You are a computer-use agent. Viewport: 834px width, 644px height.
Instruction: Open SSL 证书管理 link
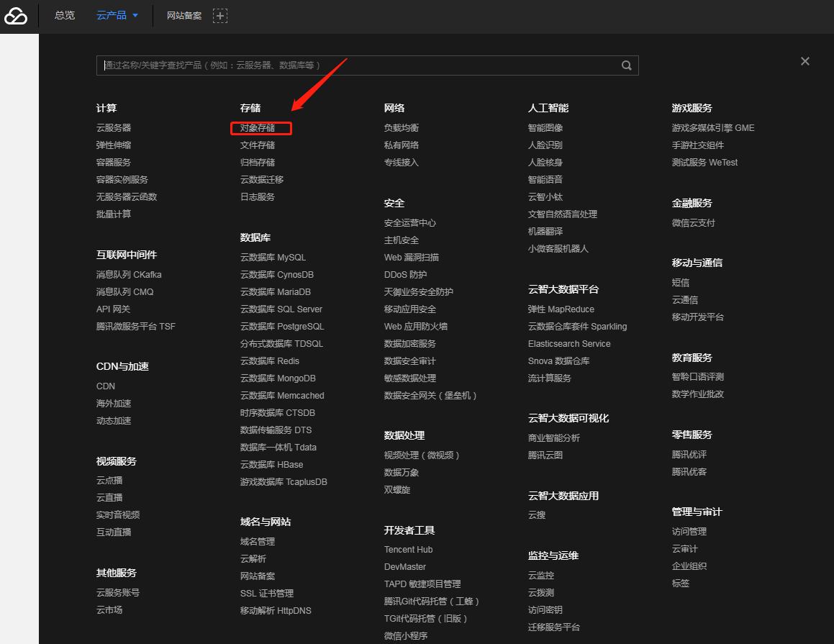[x=266, y=594]
